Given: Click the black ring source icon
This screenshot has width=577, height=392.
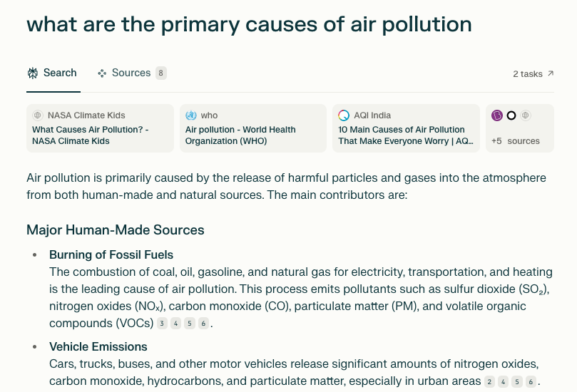Looking at the screenshot, I should coord(511,115).
